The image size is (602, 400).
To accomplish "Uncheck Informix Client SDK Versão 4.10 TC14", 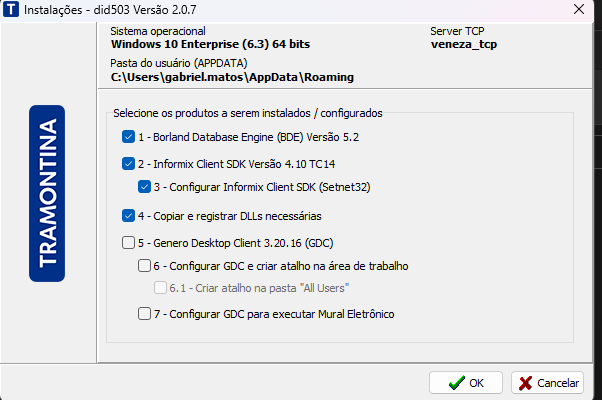I will [128, 163].
